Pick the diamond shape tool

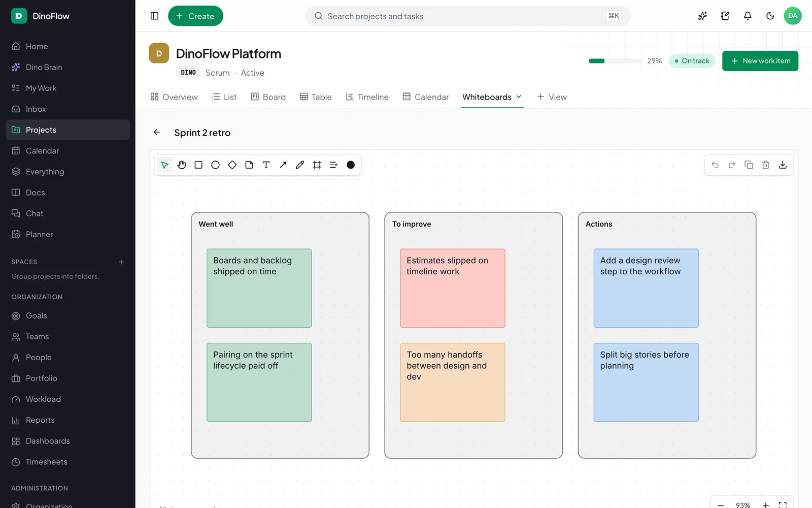232,165
